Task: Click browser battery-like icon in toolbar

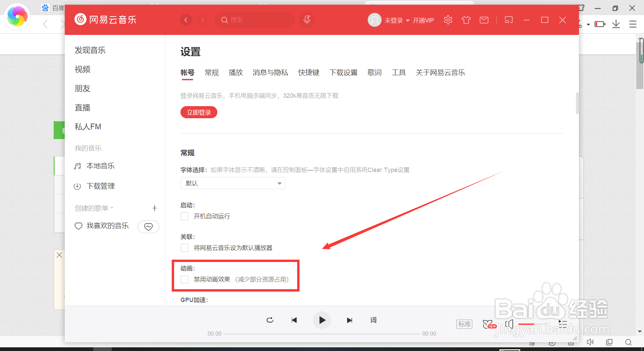Action: tap(600, 24)
